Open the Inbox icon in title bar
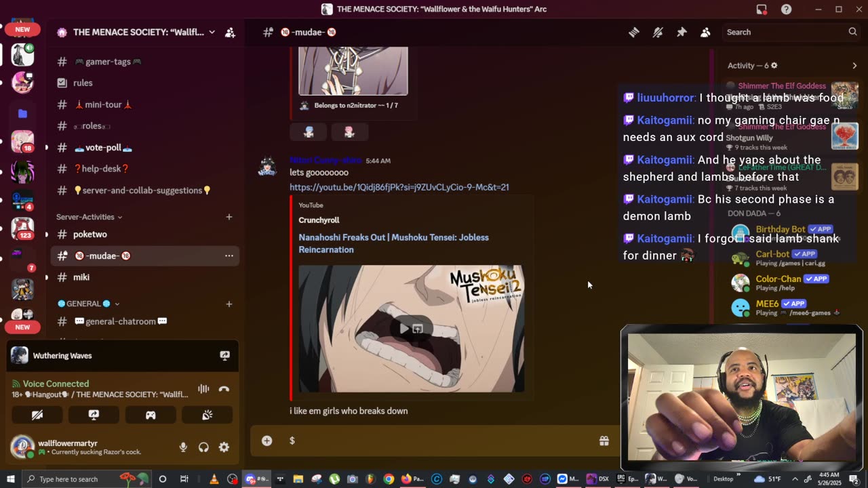868x488 pixels. 762,9
